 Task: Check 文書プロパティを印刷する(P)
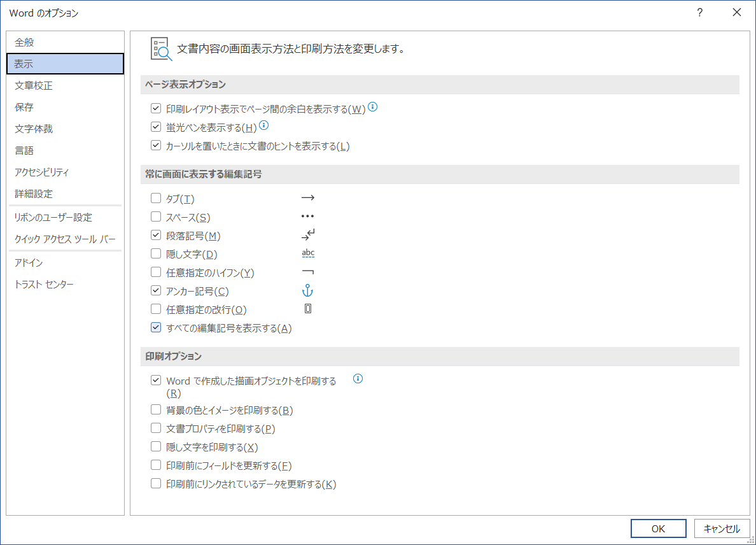pyautogui.click(x=156, y=428)
